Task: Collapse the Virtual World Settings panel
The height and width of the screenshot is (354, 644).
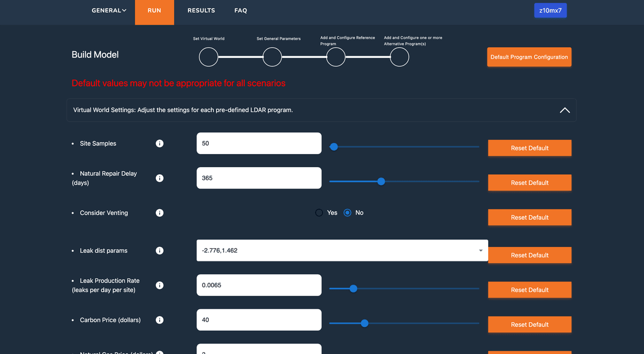Action: pyautogui.click(x=565, y=110)
